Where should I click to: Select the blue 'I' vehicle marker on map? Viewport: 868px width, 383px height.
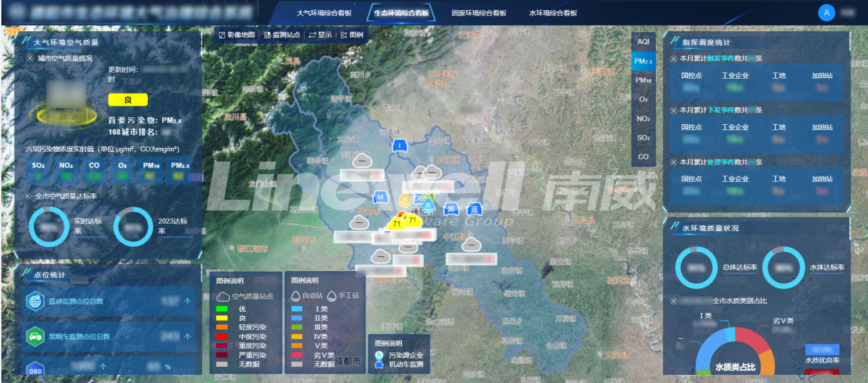(x=401, y=145)
